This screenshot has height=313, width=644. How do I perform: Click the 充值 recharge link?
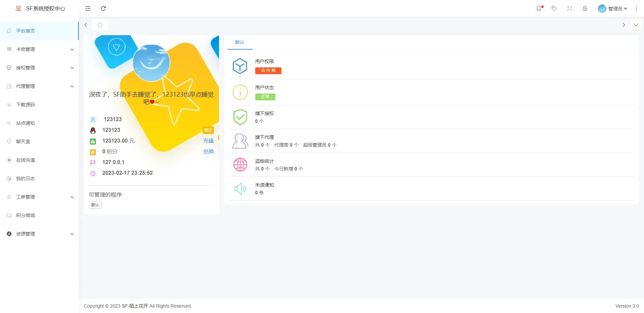coord(208,141)
